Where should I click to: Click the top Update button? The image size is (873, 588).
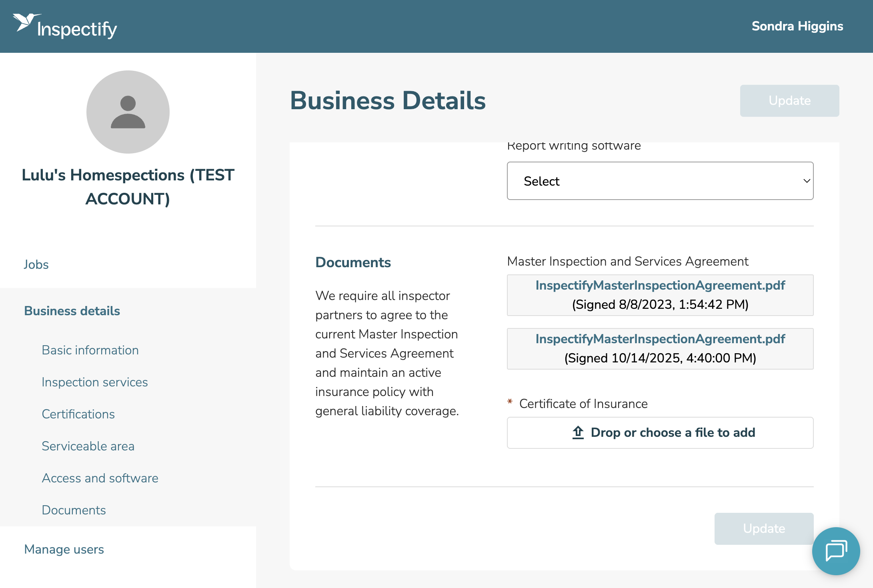coord(789,101)
